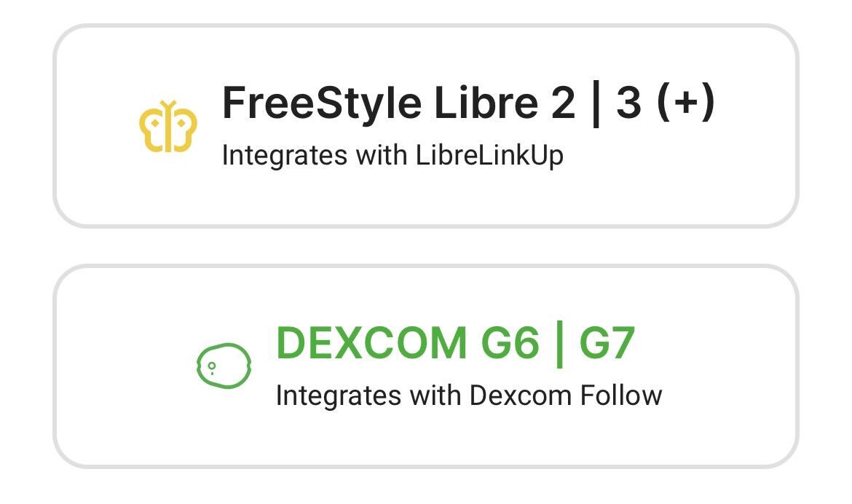This screenshot has height=504, width=852.
Task: Click the green Dexcom sensor icon
Action: point(224,366)
